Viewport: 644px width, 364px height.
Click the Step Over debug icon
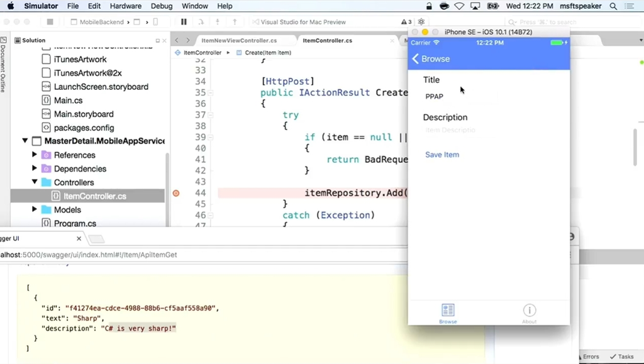pyautogui.click(x=201, y=22)
